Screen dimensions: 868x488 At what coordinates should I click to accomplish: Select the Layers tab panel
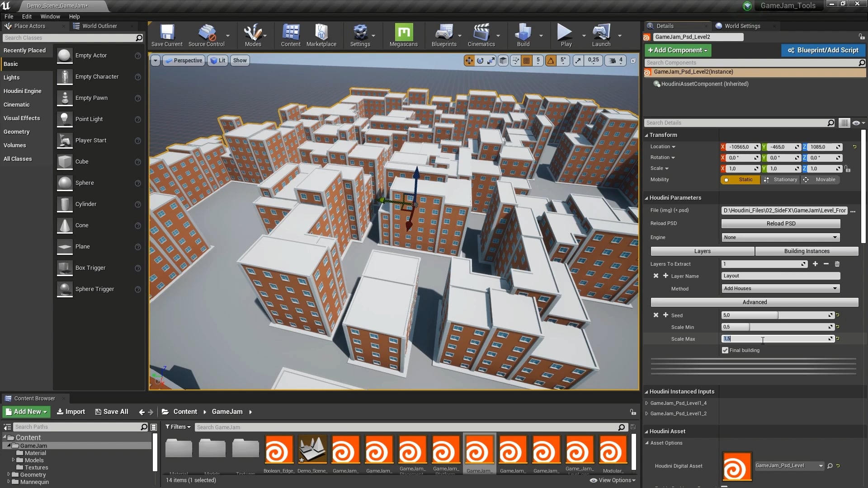coord(702,251)
